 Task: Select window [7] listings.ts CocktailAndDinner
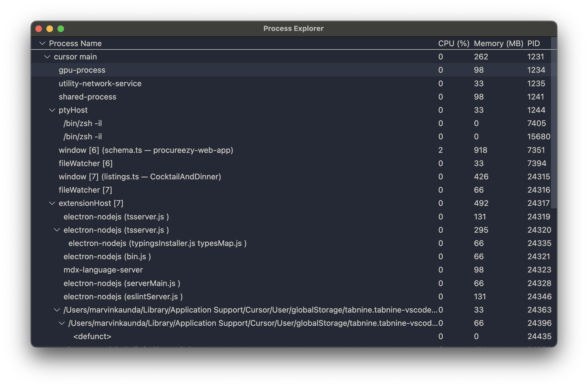140,177
